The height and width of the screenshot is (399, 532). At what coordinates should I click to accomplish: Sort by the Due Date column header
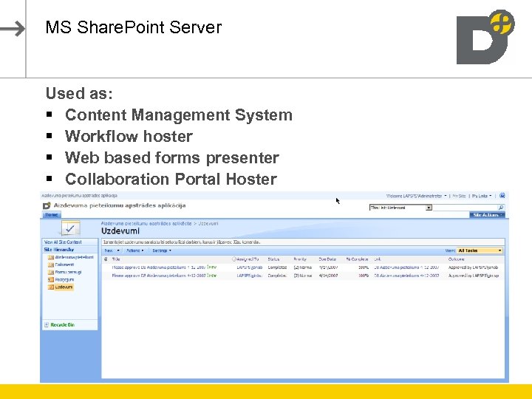pyautogui.click(x=327, y=259)
